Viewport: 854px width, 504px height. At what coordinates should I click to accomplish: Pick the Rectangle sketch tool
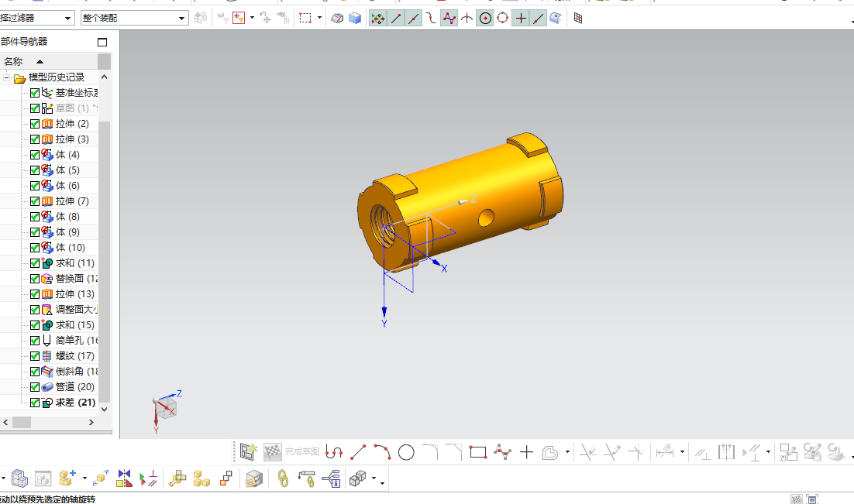click(x=477, y=452)
